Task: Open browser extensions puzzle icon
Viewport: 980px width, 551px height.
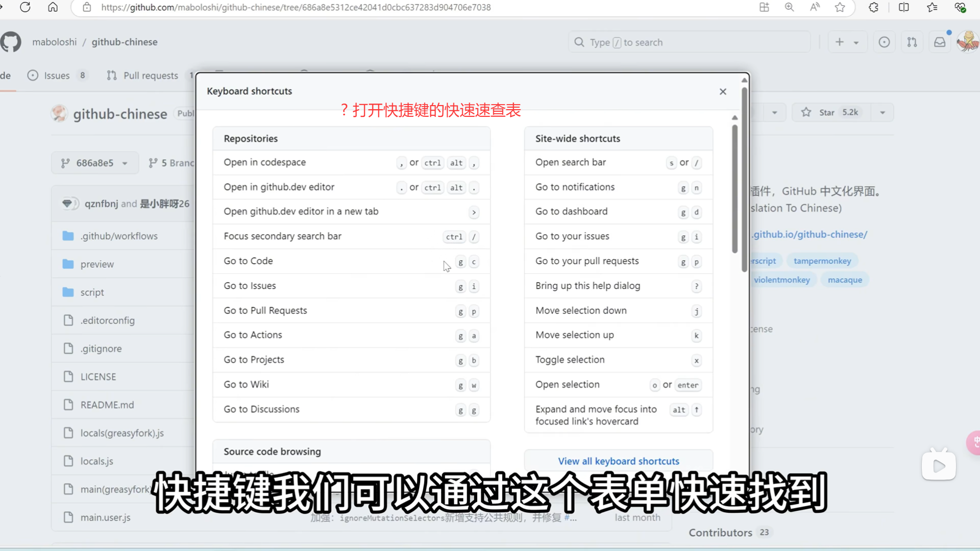Action: point(873,7)
